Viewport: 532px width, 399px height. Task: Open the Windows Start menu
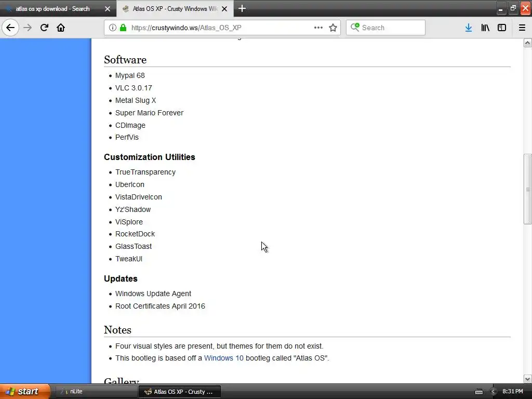tap(25, 391)
